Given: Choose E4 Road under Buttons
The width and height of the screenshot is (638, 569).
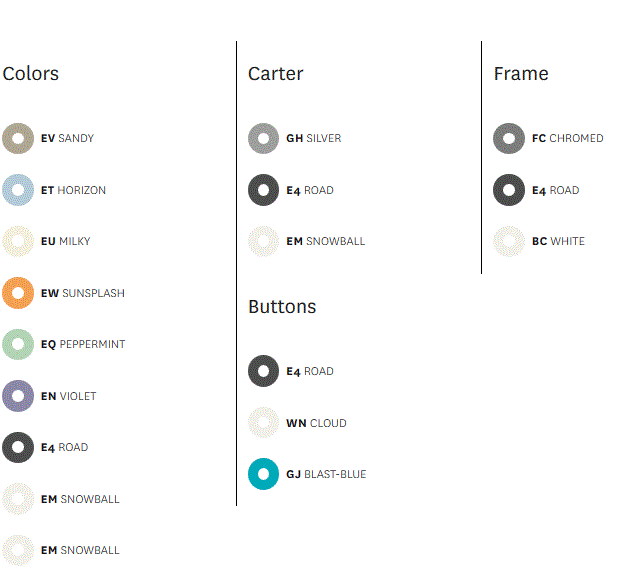Looking at the screenshot, I should click(x=264, y=371).
